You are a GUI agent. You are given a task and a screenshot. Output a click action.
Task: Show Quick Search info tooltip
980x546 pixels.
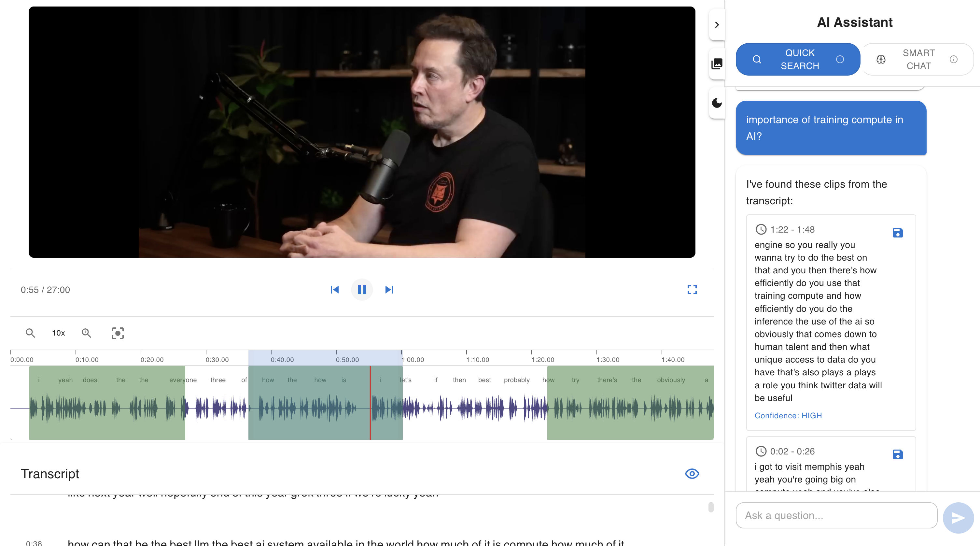[840, 59]
